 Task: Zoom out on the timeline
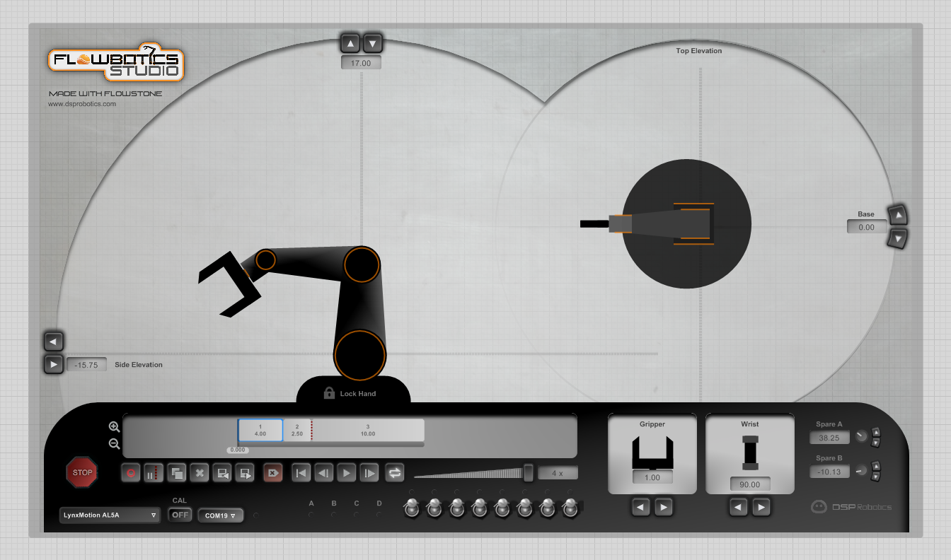point(114,444)
